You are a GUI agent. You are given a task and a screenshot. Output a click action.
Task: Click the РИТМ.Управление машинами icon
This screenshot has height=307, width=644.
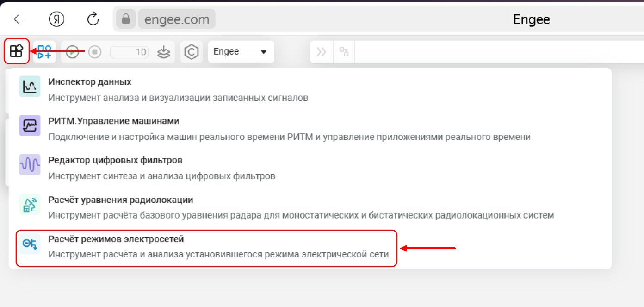click(30, 125)
